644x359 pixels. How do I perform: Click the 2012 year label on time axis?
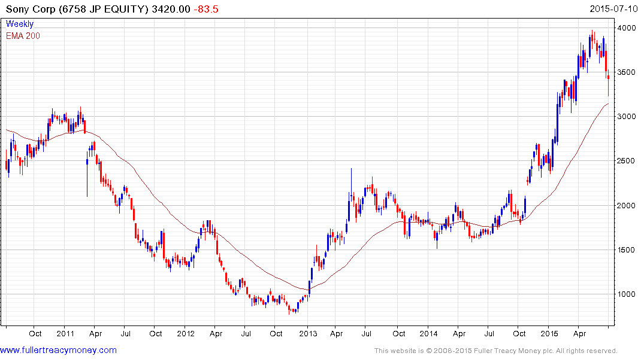point(186,333)
